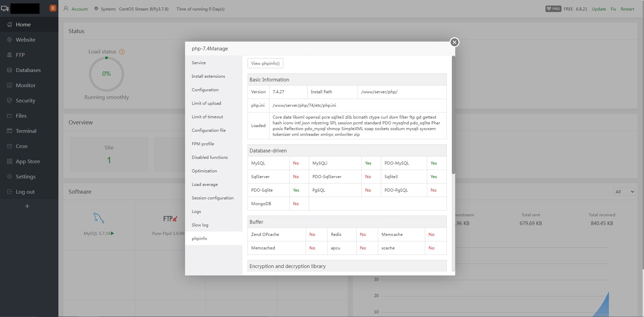Open the Session configuration tab
Screen dimensions: 644x317
pyautogui.click(x=212, y=198)
